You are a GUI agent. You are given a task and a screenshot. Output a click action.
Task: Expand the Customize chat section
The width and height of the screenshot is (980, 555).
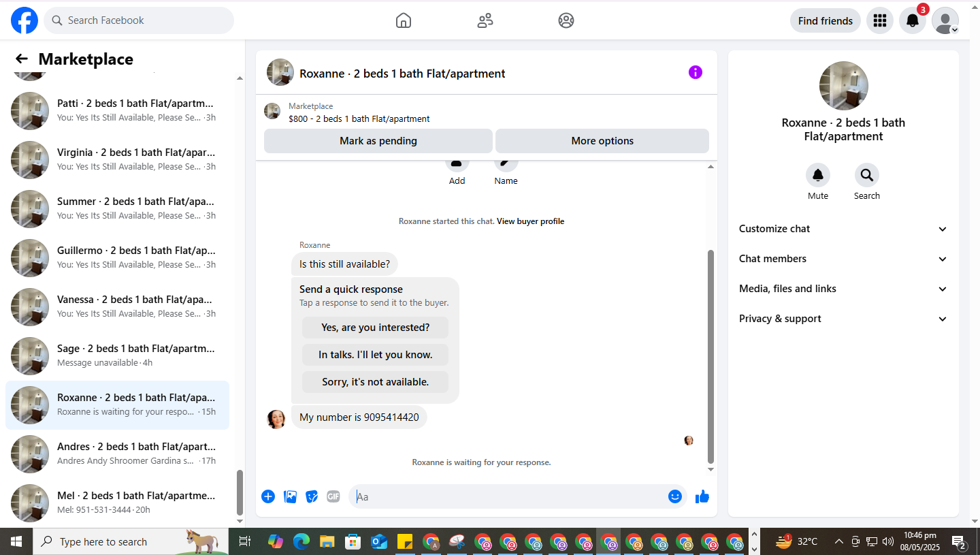[843, 229]
